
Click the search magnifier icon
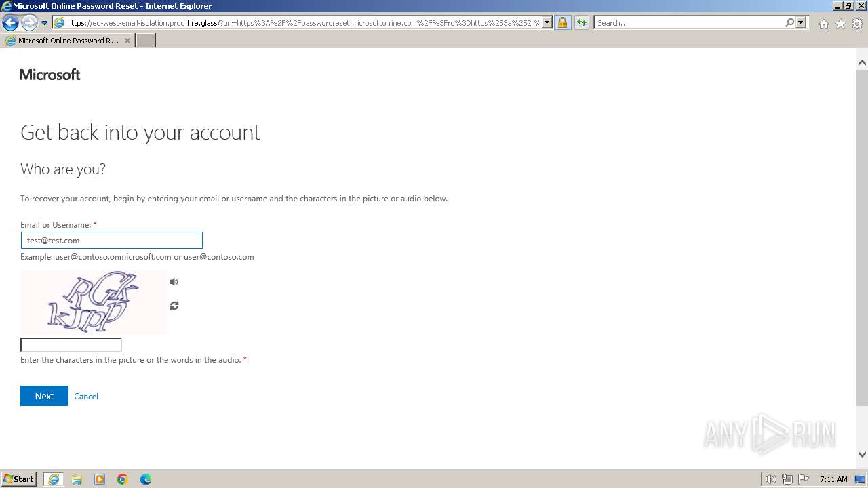[789, 22]
